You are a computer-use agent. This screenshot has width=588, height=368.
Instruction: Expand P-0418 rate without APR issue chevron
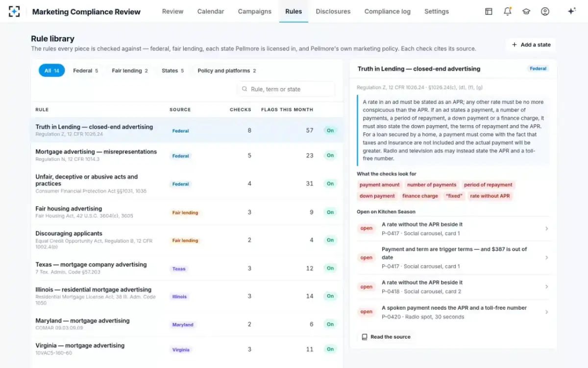pos(546,287)
